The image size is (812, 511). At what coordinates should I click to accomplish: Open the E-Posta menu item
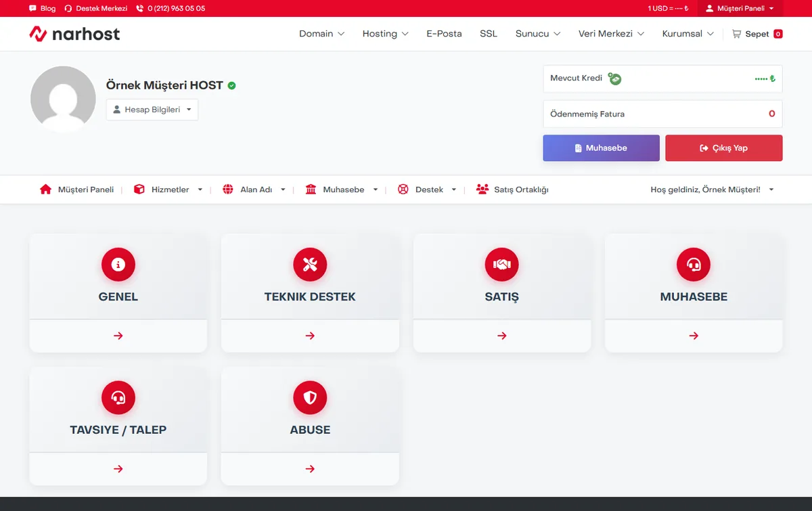coord(444,34)
